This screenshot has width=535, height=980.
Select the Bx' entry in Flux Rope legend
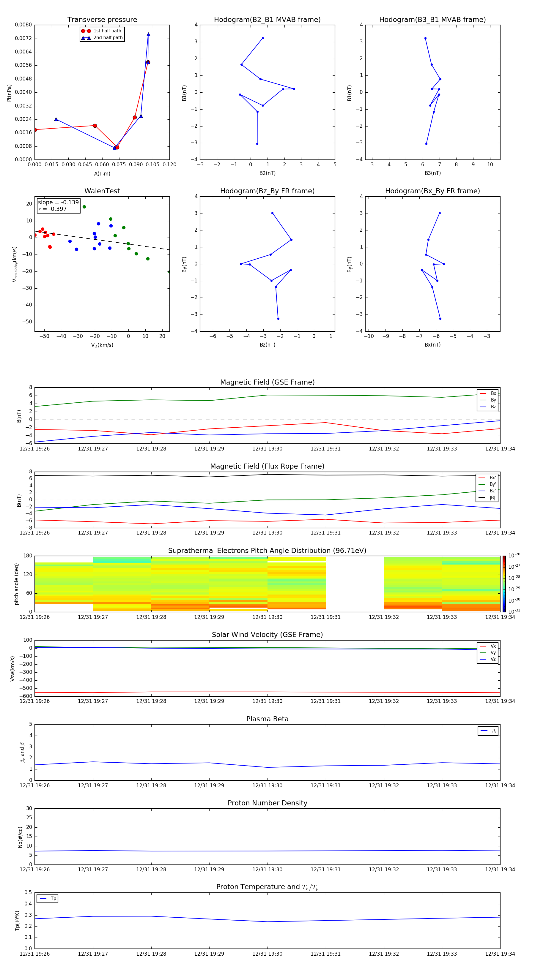click(487, 478)
